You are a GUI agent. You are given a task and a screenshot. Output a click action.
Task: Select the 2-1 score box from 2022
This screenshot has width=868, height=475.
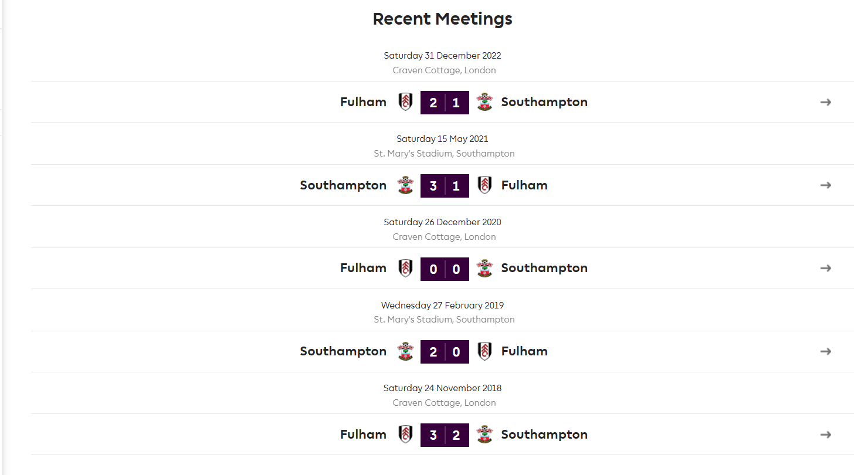click(x=445, y=103)
